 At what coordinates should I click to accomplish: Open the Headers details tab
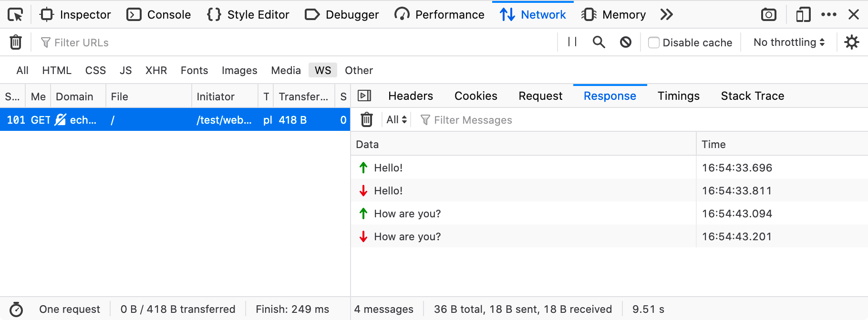[x=410, y=96]
